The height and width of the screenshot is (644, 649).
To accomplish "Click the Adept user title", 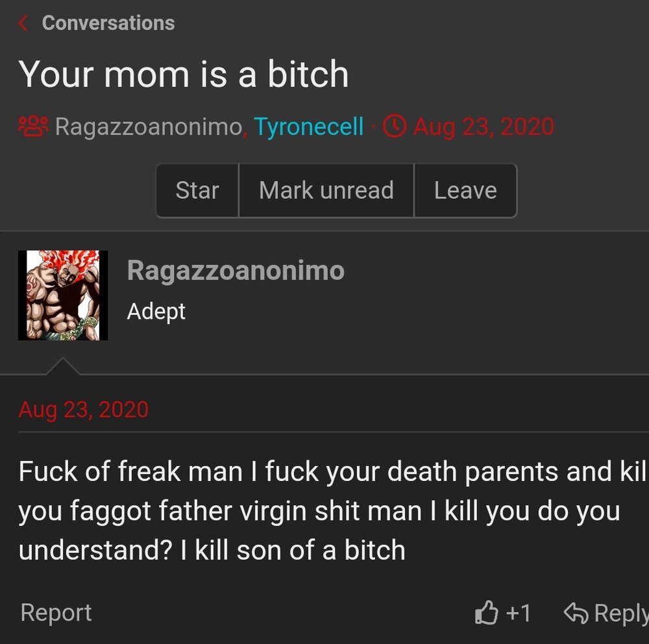I will coord(156,312).
